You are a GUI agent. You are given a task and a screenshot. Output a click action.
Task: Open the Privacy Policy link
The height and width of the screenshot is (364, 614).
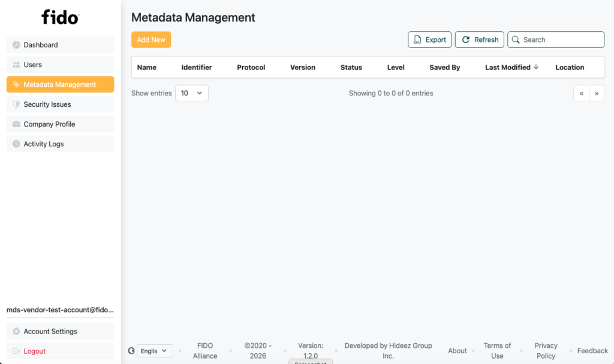click(546, 351)
